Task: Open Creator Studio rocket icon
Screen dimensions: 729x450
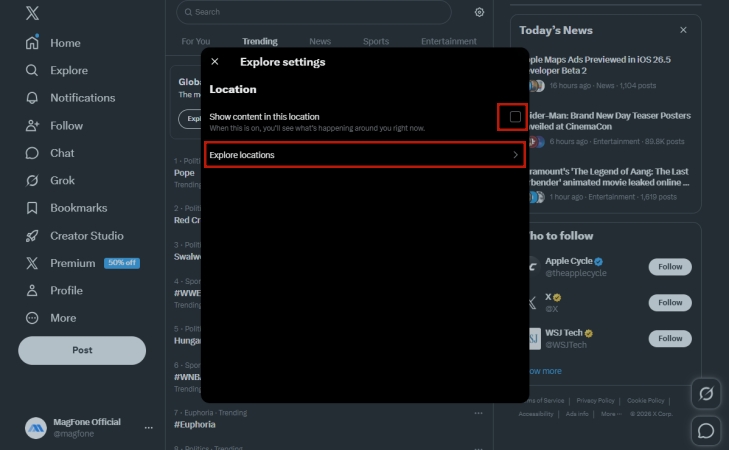Action: pyautogui.click(x=32, y=236)
